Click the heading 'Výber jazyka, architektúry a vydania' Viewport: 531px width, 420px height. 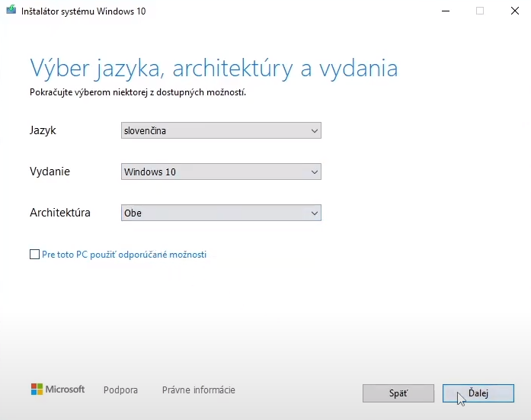[x=213, y=69]
